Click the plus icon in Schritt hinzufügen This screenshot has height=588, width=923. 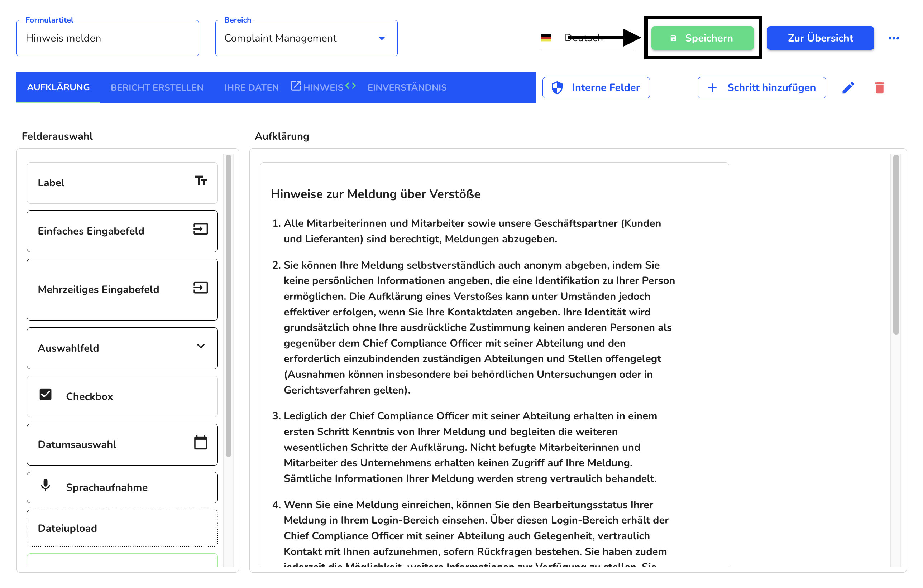point(712,88)
